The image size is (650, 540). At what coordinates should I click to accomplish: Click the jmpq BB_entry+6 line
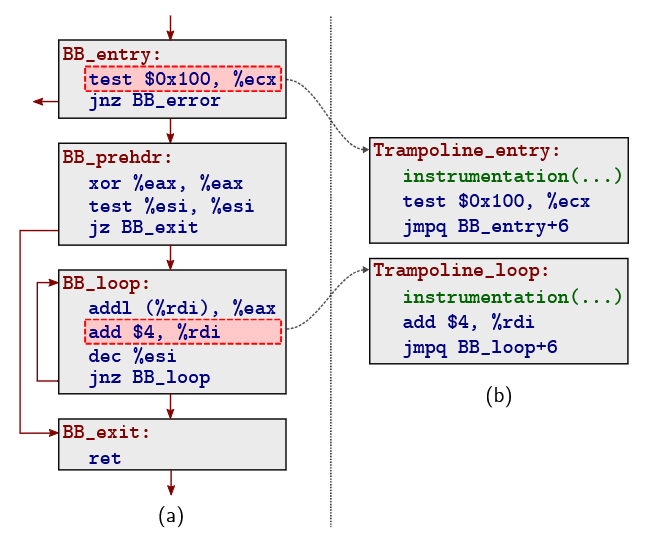click(486, 227)
